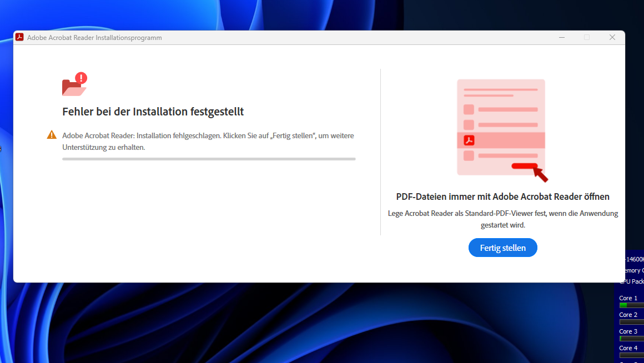Click the Core 4 label in monitor widget
Viewport: 644px width, 363px height.
[628, 348]
